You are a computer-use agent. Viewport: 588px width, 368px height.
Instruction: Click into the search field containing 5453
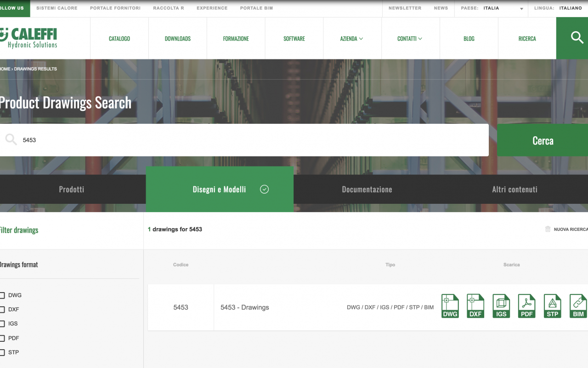point(244,140)
